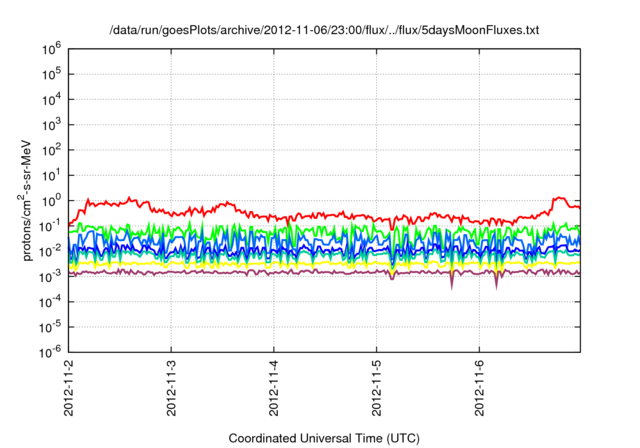Click the x-axis label Coordinated Universal Time (UTC)
This screenshot has width=640, height=448.
[324, 438]
